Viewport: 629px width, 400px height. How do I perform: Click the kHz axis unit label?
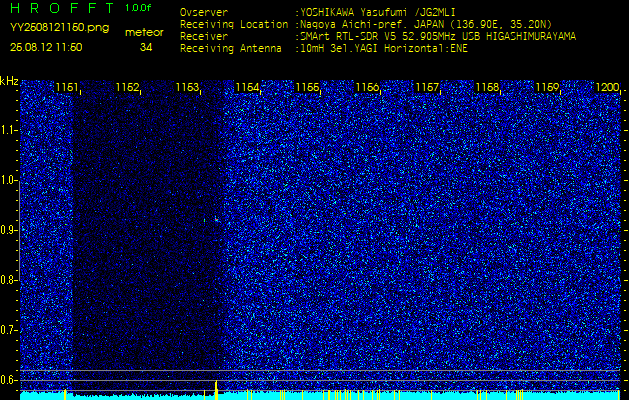pos(9,81)
